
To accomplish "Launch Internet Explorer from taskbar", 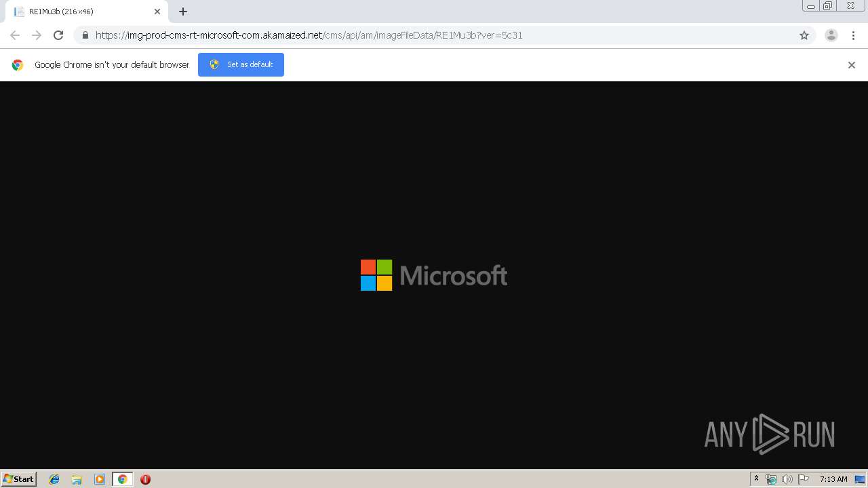I will [x=54, y=479].
